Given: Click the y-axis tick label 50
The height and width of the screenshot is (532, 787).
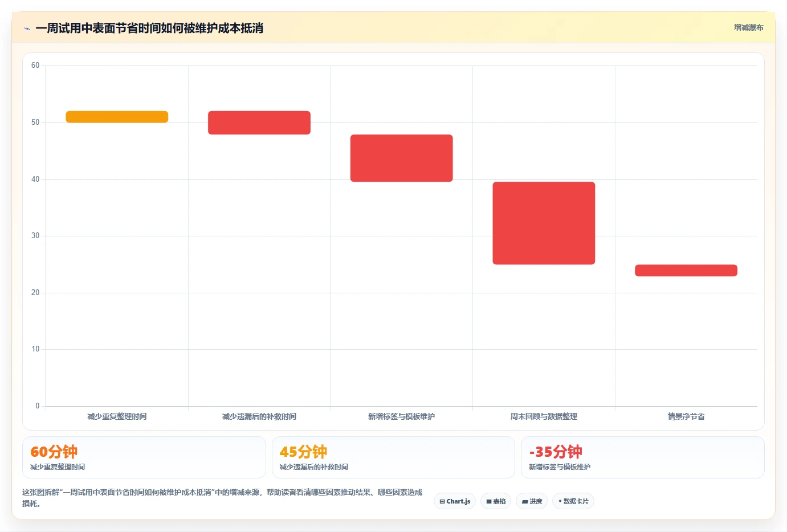Looking at the screenshot, I should pos(35,122).
